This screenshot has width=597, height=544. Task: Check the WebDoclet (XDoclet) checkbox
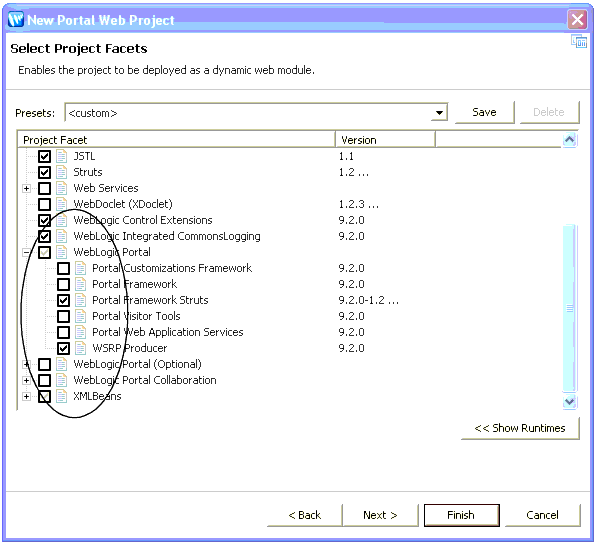(x=44, y=204)
